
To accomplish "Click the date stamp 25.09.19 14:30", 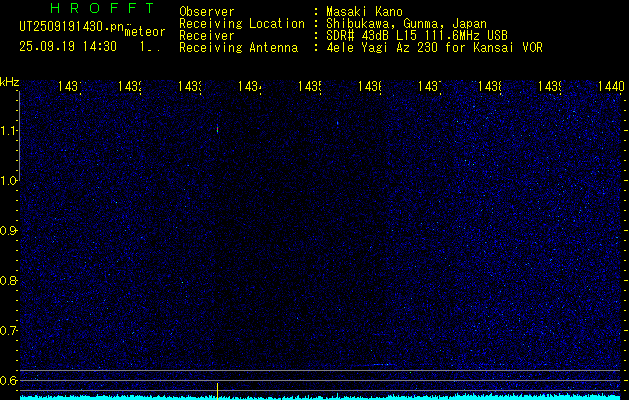I will (x=68, y=47).
